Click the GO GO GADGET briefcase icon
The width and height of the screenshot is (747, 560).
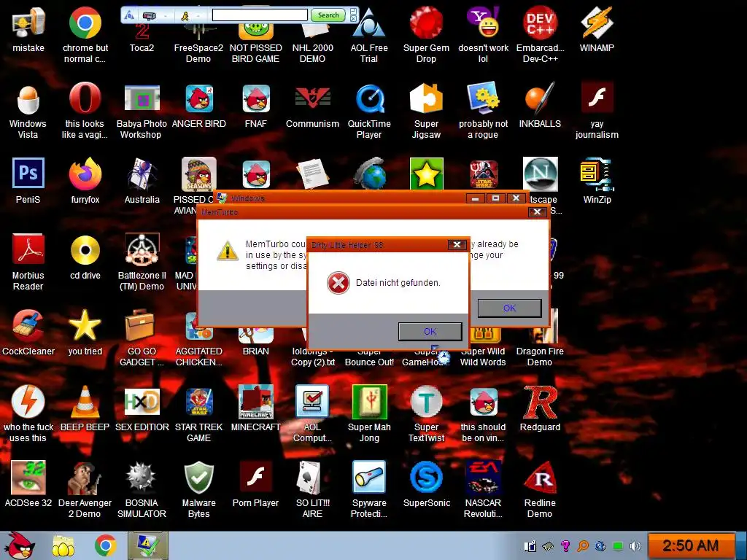tap(142, 338)
